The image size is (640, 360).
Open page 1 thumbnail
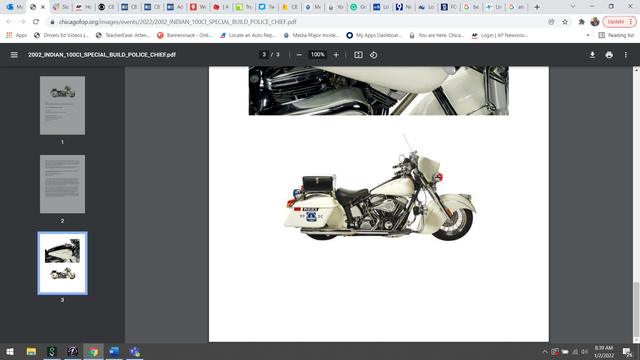coord(62,105)
